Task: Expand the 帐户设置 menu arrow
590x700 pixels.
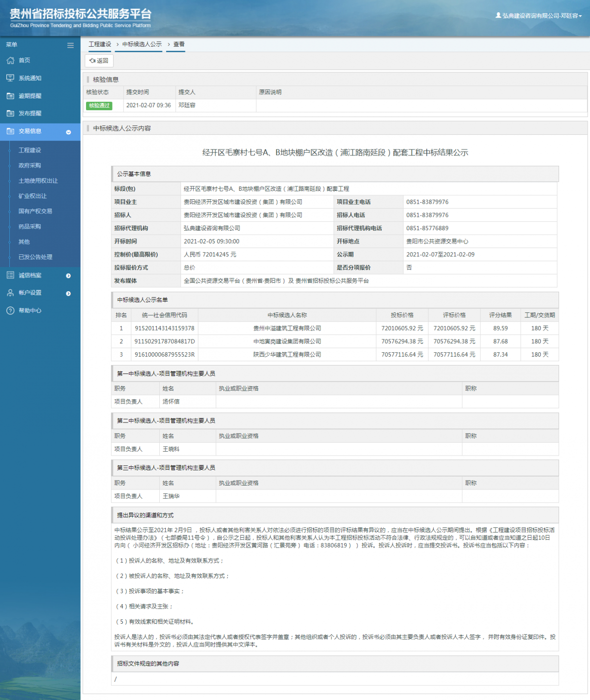Action: tap(68, 293)
